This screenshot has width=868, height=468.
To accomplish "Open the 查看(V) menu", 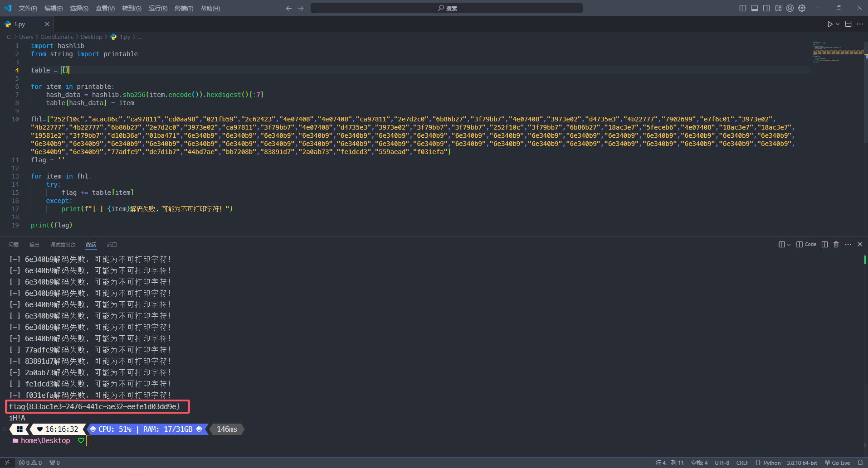I will 105,8.
